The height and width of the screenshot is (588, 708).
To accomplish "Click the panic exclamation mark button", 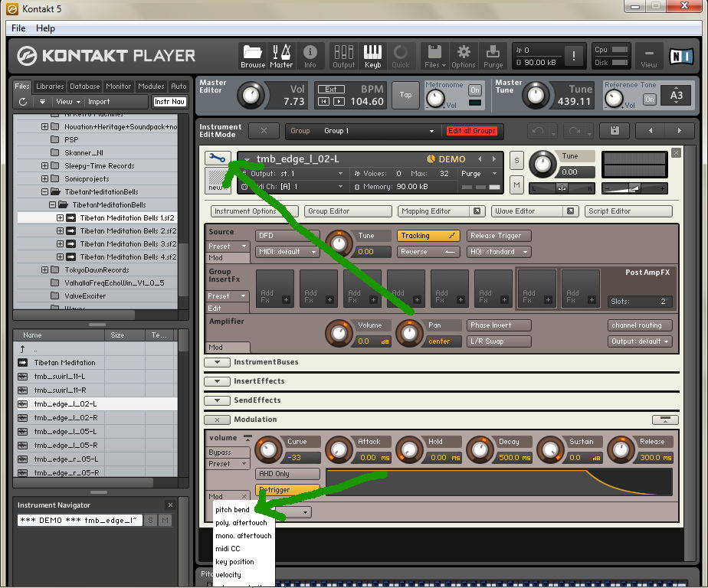I will [573, 56].
